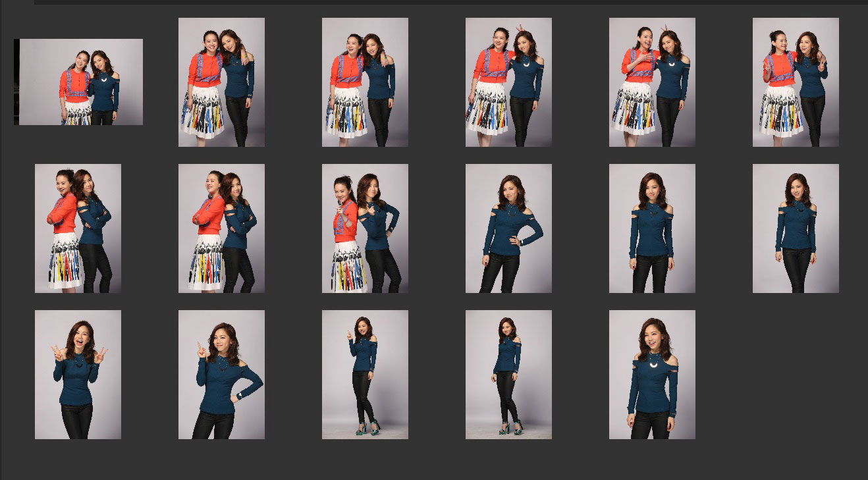Open the last solo photo with the white necklace
868x480 pixels.
(652, 374)
